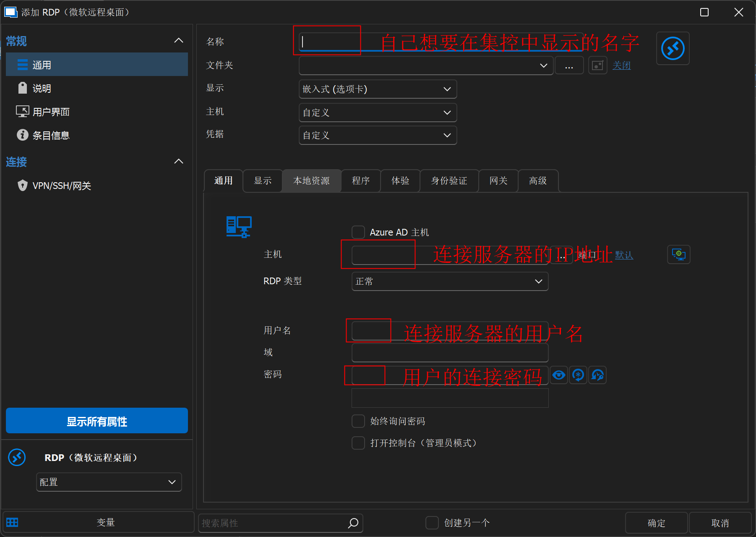This screenshot has width=756, height=537.
Task: Toggle password visibility with the eye icon
Action: 558,375
